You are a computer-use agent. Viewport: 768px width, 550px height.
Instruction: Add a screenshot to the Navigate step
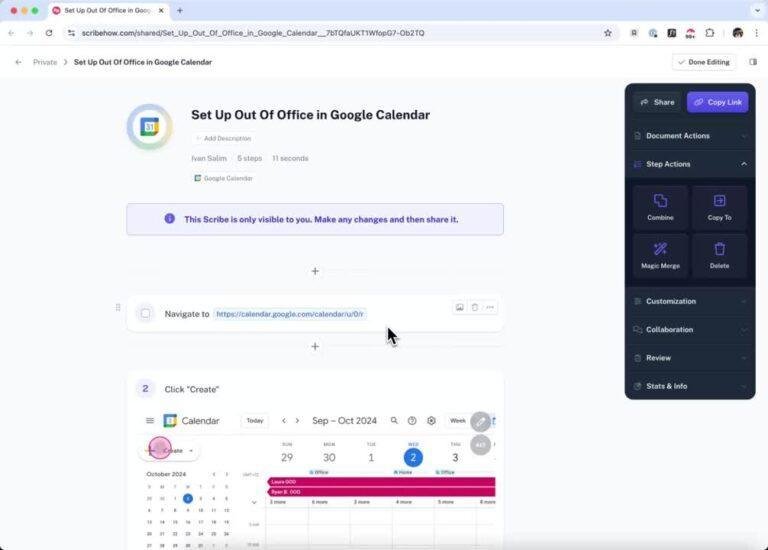pyautogui.click(x=459, y=307)
